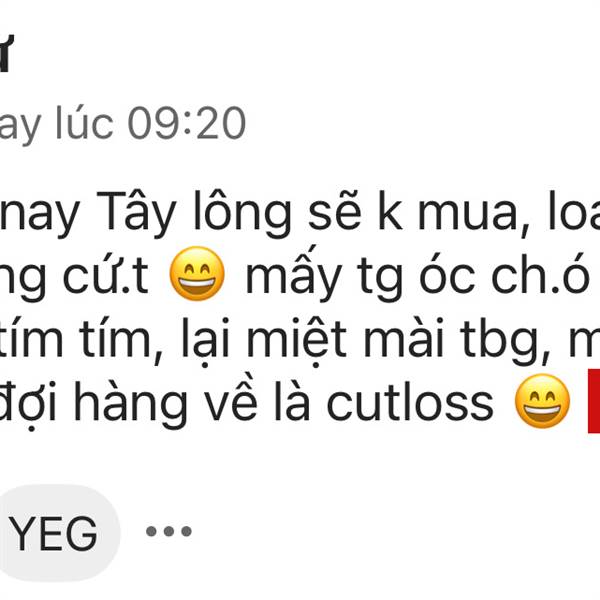Click the author name ending in 'ư'
Screen dimensions: 600x600
(x=5, y=53)
